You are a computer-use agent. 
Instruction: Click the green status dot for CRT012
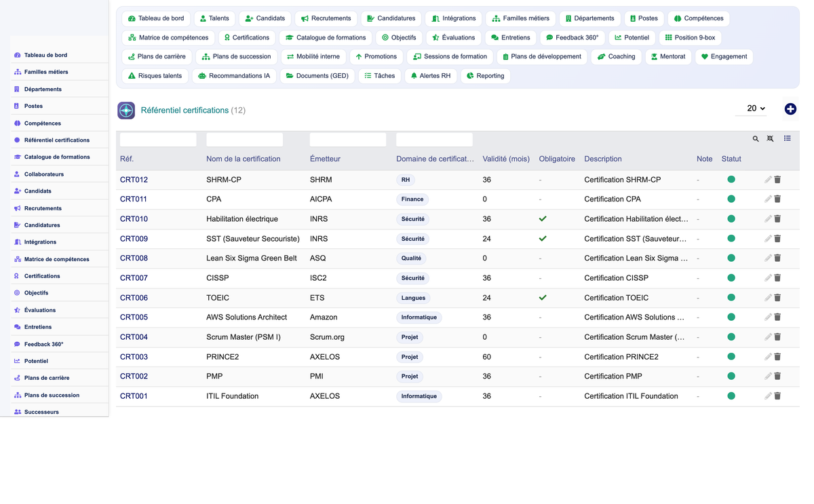pos(731,180)
